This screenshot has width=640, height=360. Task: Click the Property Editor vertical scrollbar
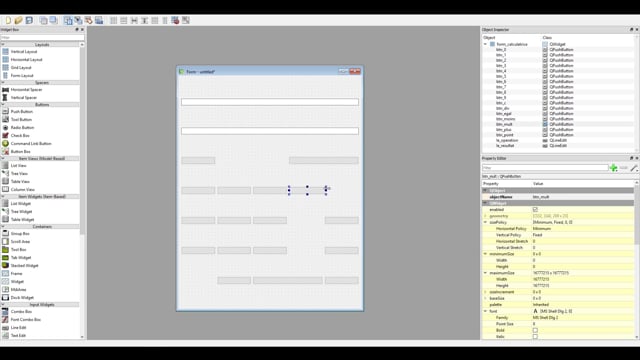click(637, 260)
